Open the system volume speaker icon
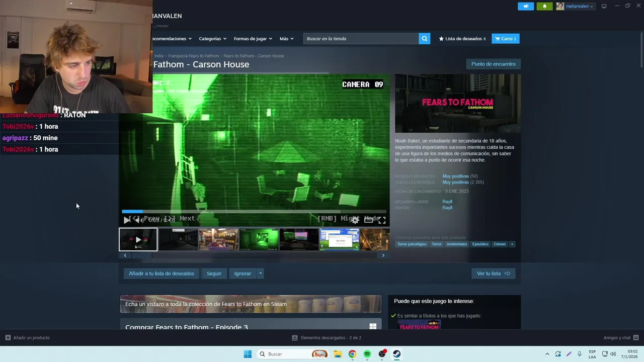Screen dimensions: 644x362 pyautogui.click(x=613, y=354)
